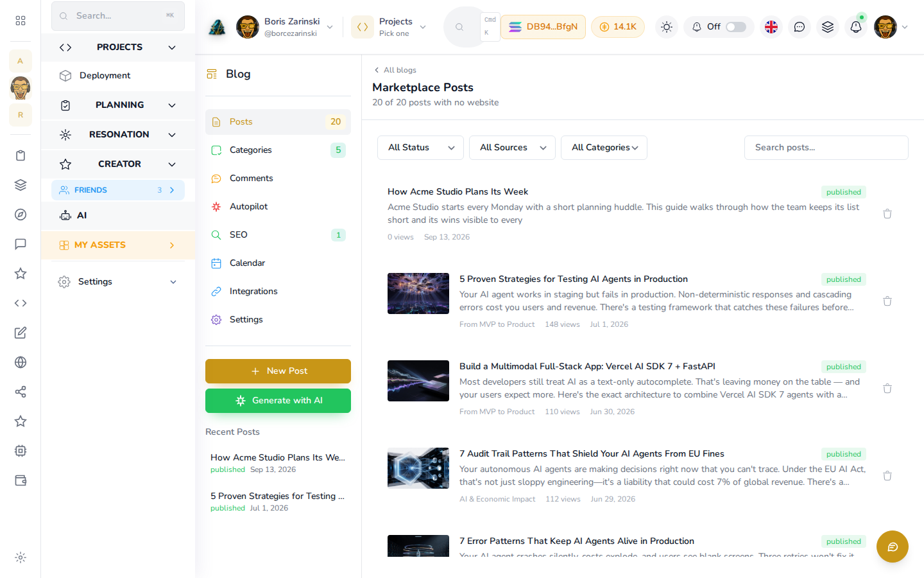This screenshot has height=578, width=924.
Task: Open the Calendar blog menu item
Action: [x=278, y=263]
